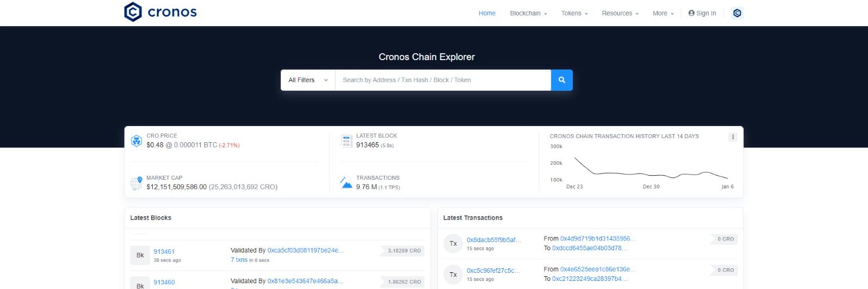
Task: Open transaction 0xc5c96fef27c5c
Action: coord(493,270)
